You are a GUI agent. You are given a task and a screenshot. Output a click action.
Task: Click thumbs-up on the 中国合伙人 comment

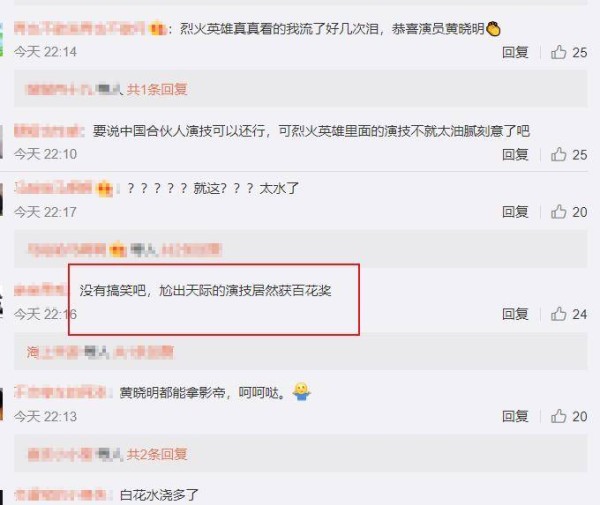click(559, 154)
